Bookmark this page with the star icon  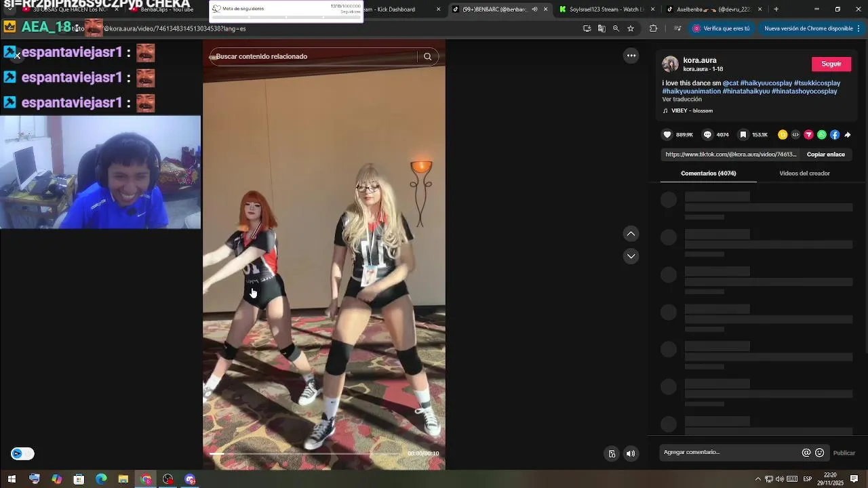pyautogui.click(x=631, y=28)
